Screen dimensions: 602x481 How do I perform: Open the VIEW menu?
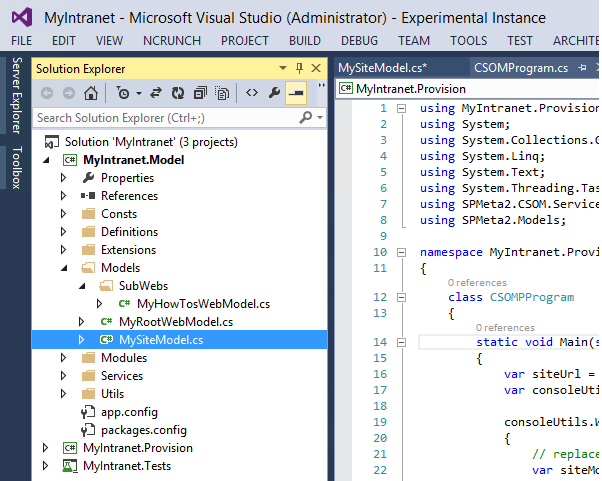point(109,40)
